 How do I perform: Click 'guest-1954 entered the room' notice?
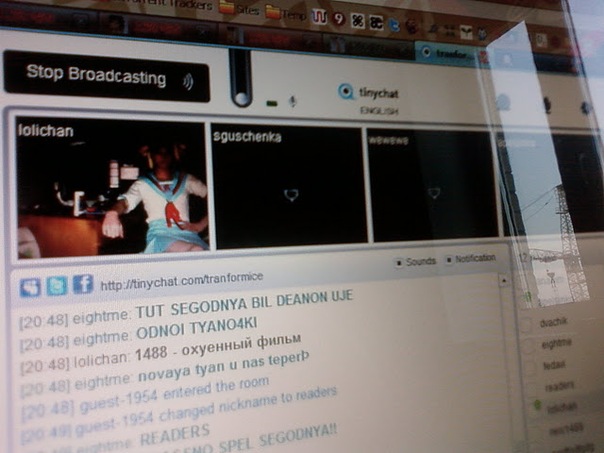pos(174,393)
